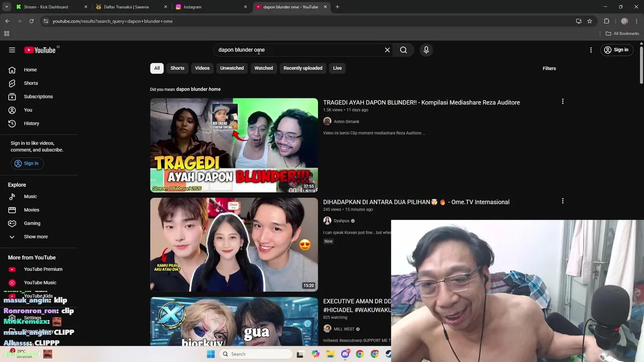Viewport: 644px width, 362px height.
Task: Reload the current page
Action: tap(31, 21)
